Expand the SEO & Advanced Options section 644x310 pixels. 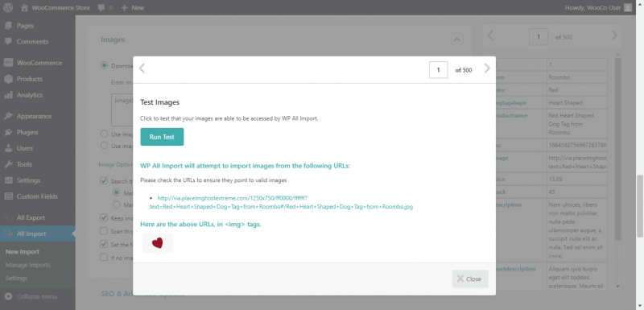(142, 294)
